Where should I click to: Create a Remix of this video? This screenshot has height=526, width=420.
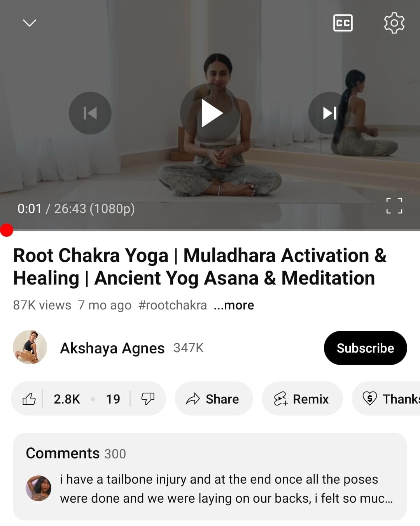tap(302, 399)
